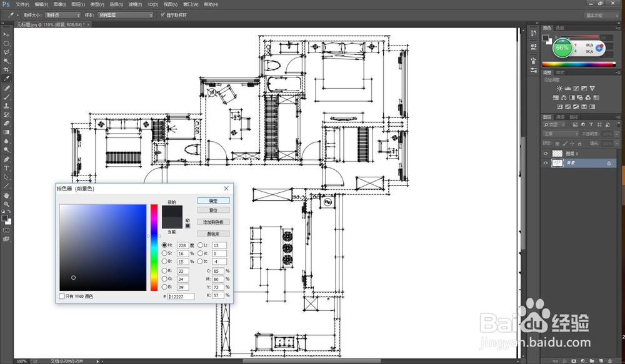Open the opacity value dropdown arrow
625x364 pixels.
point(617,134)
